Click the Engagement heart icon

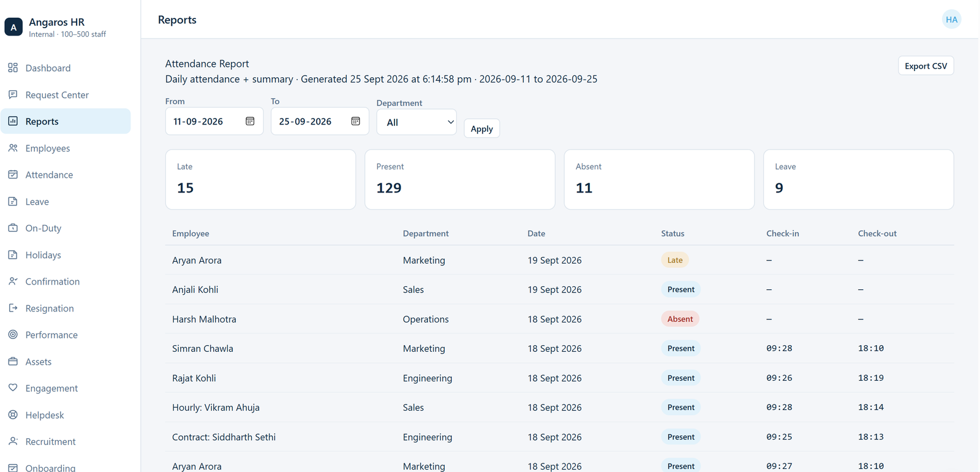[13, 387]
